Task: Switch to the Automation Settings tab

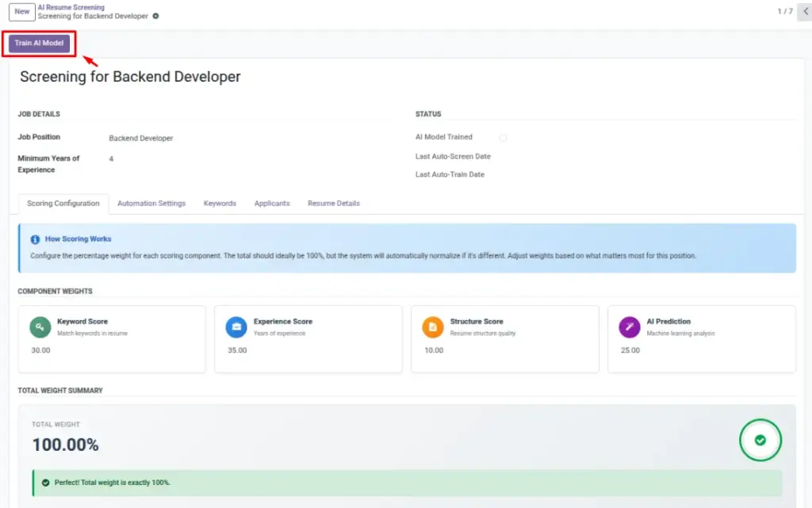Action: click(151, 204)
